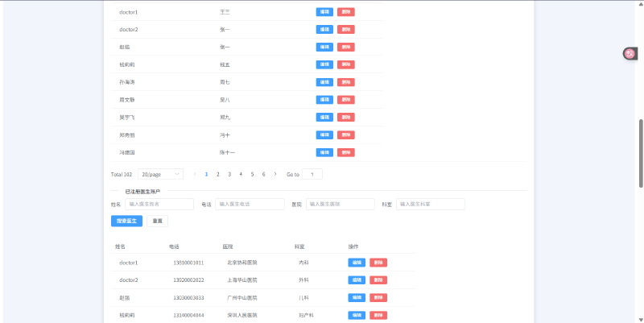Click the previous page left arrow
This screenshot has width=644, height=323.
(x=195, y=174)
